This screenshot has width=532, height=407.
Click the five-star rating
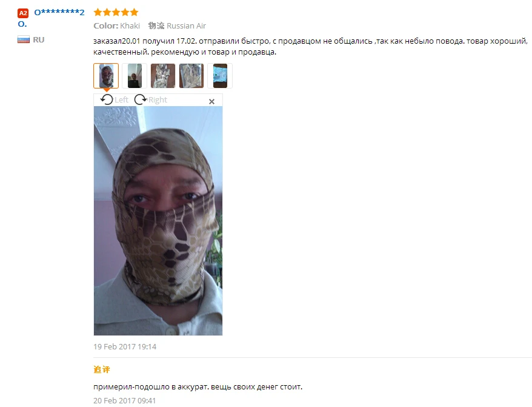(x=116, y=13)
